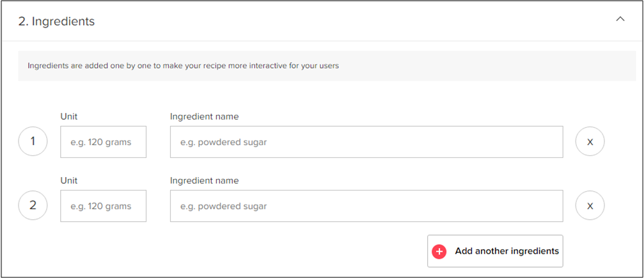Image resolution: width=644 pixels, height=278 pixels.
Task: Select the circled number 1 badge
Action: [33, 141]
